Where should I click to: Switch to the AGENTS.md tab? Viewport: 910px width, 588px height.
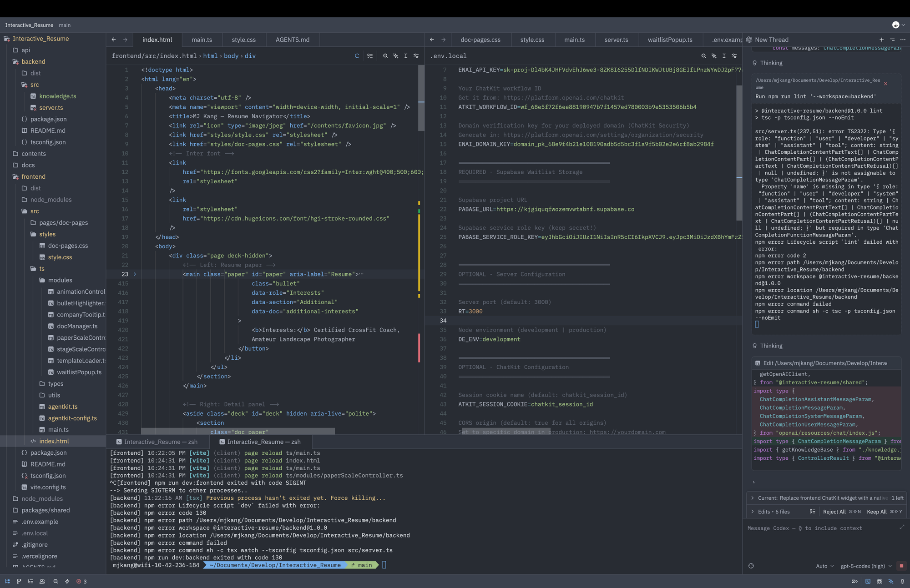pos(292,40)
